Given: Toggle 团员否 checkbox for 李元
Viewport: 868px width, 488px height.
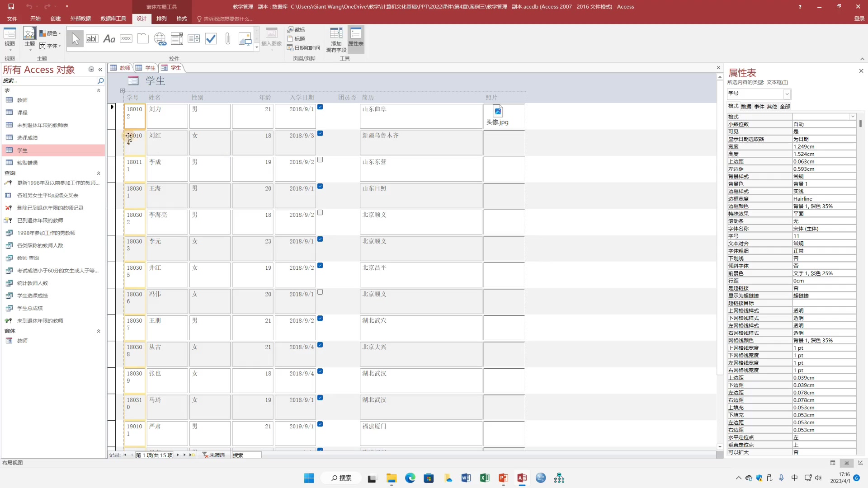Looking at the screenshot, I should coord(320,239).
